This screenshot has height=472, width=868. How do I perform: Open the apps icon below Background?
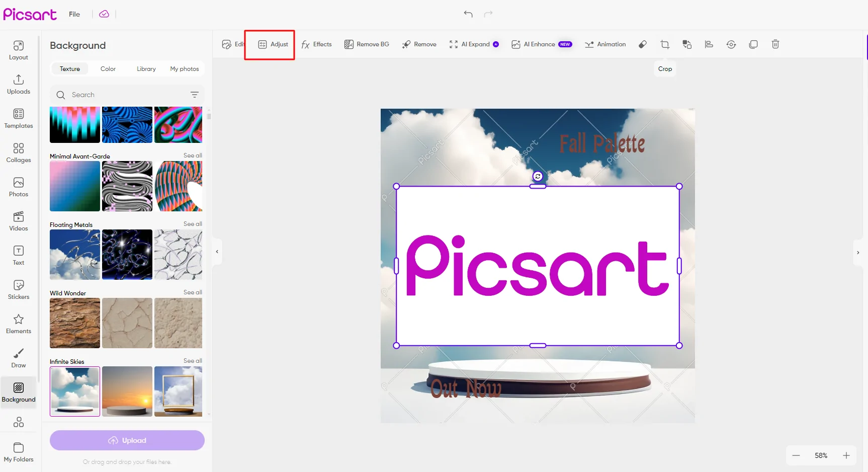coord(19,422)
